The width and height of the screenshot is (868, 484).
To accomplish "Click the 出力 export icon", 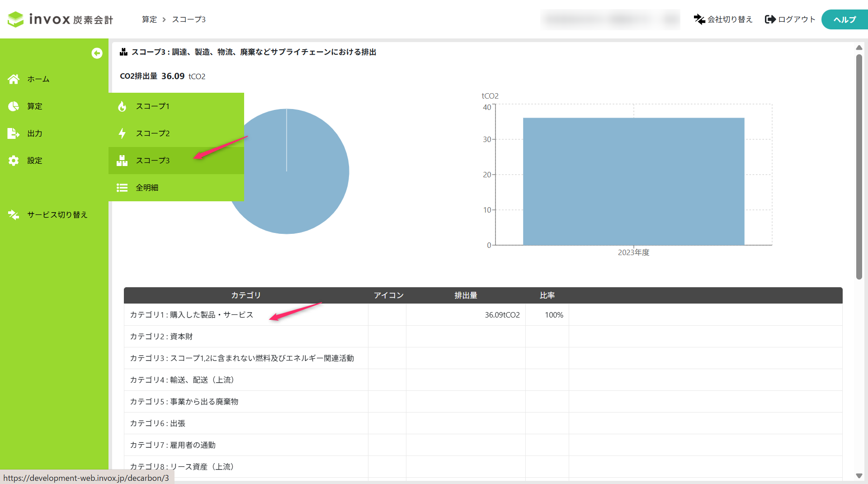I will [14, 133].
